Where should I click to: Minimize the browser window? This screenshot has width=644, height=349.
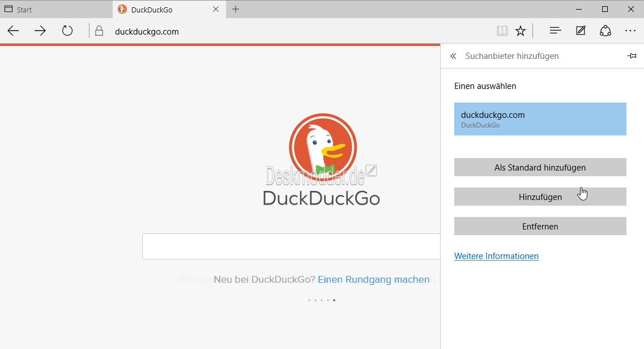point(579,9)
